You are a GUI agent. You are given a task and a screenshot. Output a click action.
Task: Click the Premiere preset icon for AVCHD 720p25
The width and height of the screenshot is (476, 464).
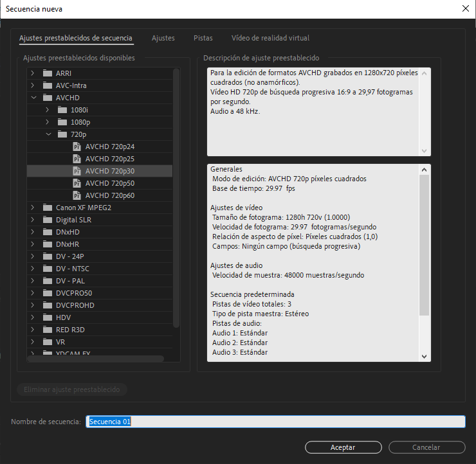click(77, 159)
